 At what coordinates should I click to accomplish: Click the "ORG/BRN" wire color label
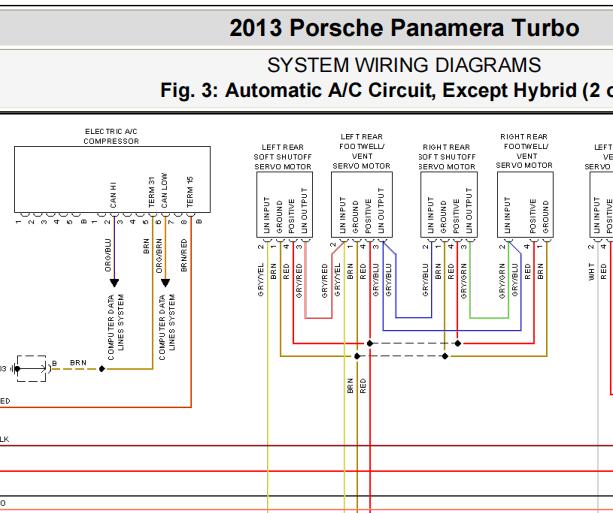[159, 256]
